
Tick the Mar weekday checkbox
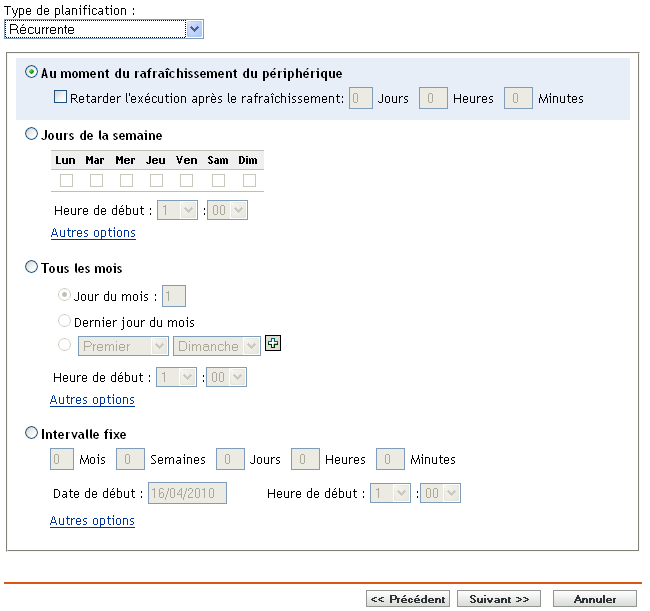click(x=96, y=180)
